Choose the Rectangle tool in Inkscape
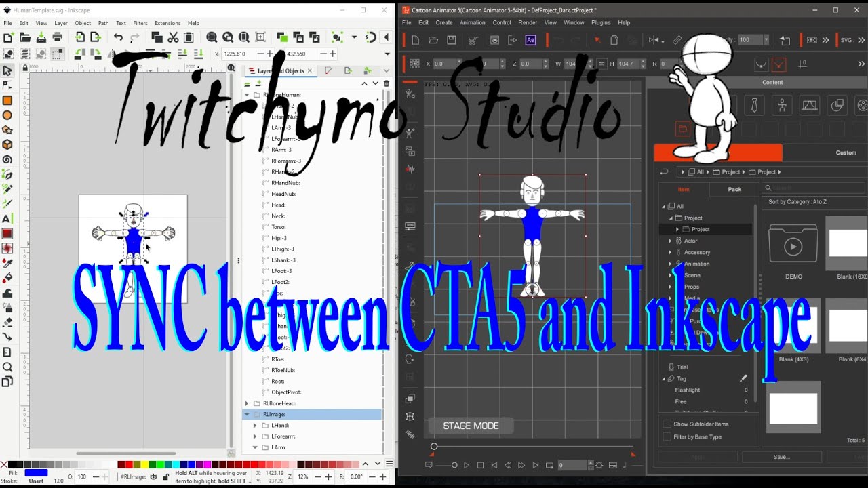868x488 pixels. (x=7, y=100)
